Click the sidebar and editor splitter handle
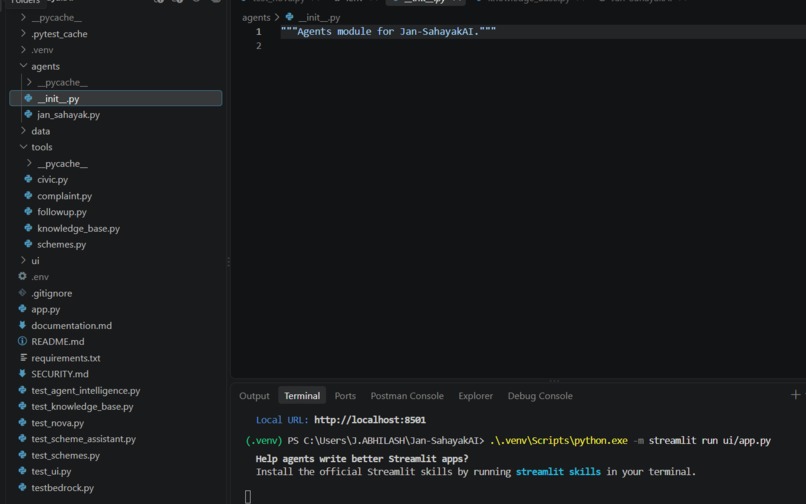The image size is (806, 504). [x=228, y=262]
